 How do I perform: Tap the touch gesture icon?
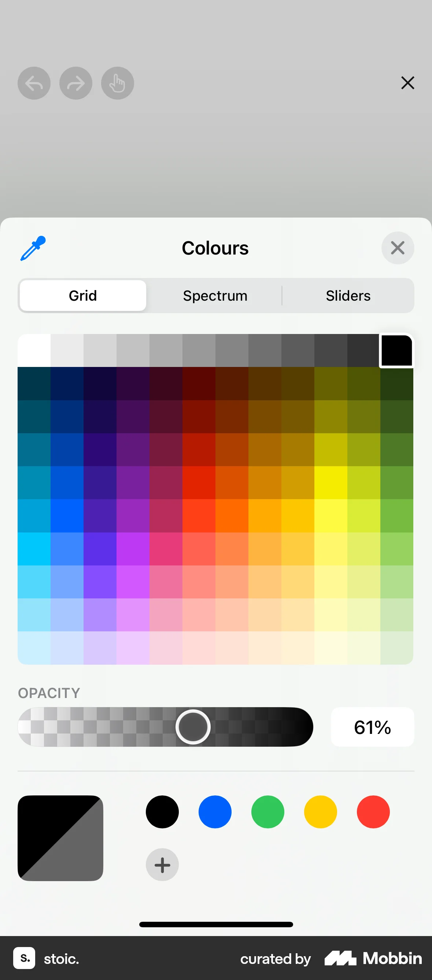tap(117, 83)
